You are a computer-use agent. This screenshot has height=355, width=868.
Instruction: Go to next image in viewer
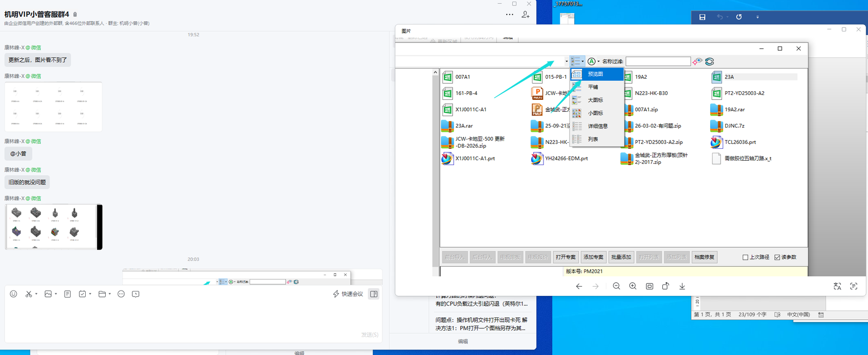(x=596, y=286)
